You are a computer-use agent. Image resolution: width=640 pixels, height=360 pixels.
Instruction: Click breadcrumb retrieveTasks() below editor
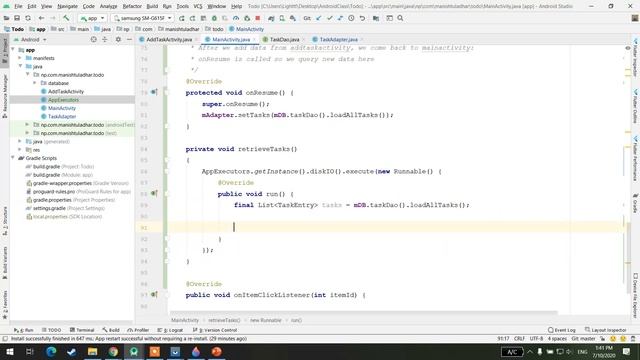pos(224,320)
